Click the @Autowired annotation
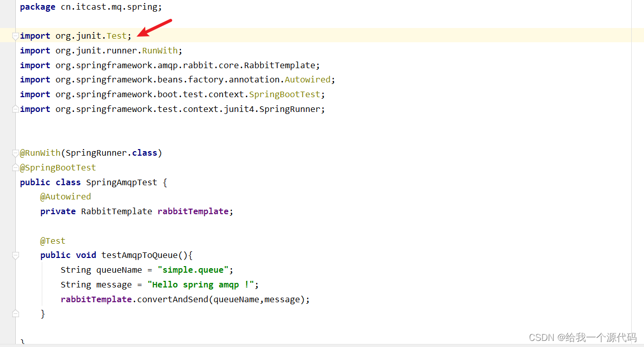Screen dimensions: 644x347 (x=65, y=196)
